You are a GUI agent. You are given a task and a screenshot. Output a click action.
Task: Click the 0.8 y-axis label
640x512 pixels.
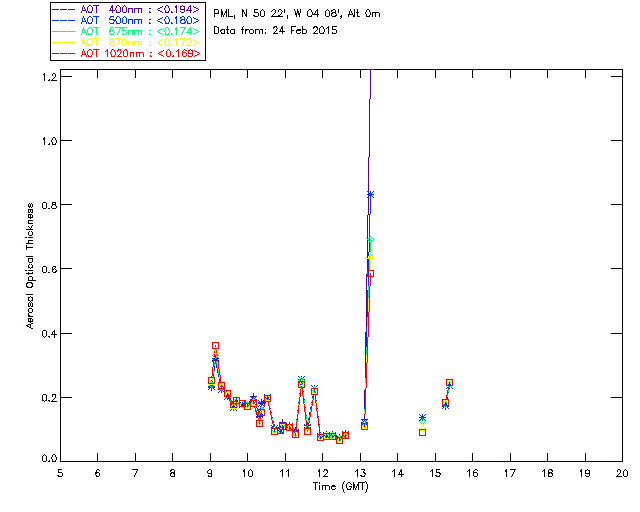point(49,205)
